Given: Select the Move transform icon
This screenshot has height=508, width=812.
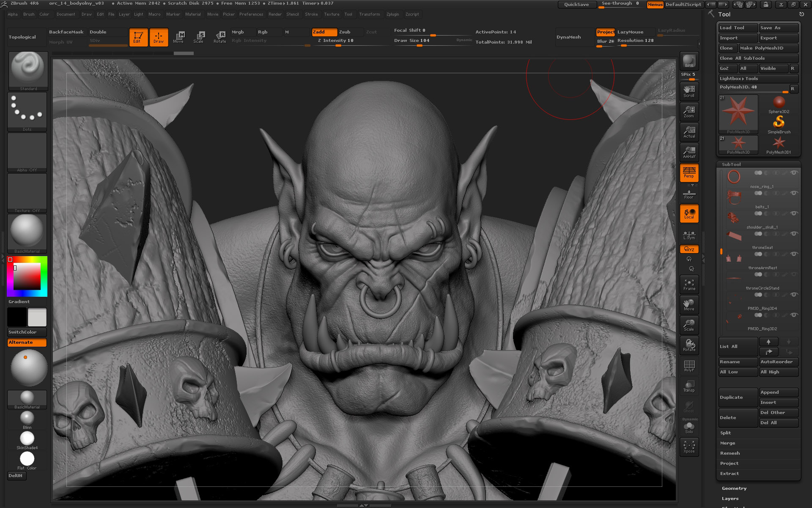Looking at the screenshot, I should [x=178, y=37].
